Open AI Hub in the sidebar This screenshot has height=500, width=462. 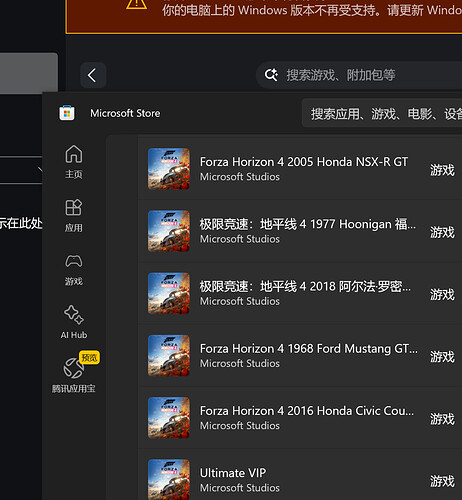74,322
